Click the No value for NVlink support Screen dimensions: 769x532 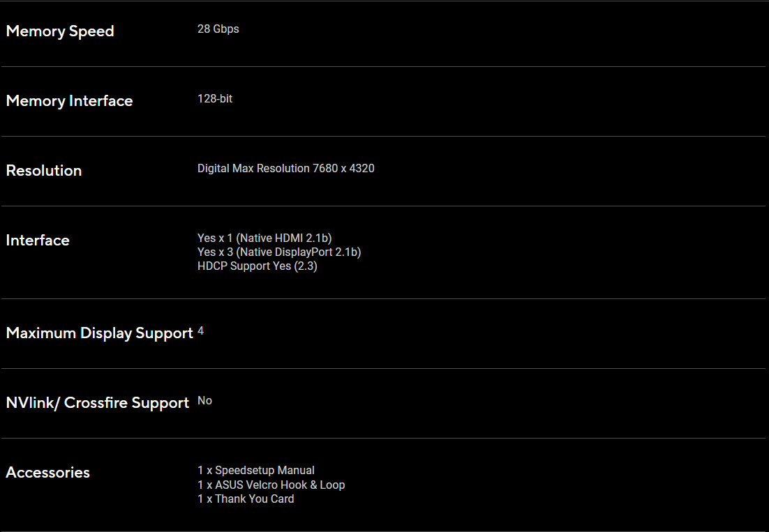(204, 401)
